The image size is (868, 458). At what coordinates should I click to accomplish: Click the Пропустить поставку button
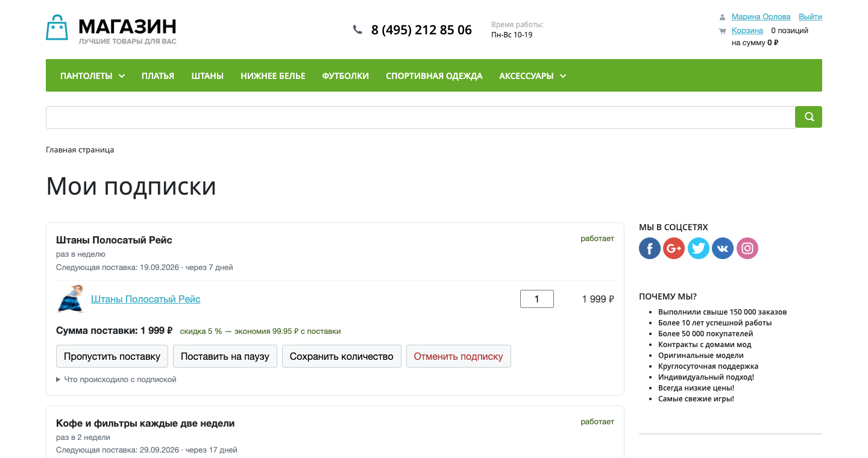point(112,356)
